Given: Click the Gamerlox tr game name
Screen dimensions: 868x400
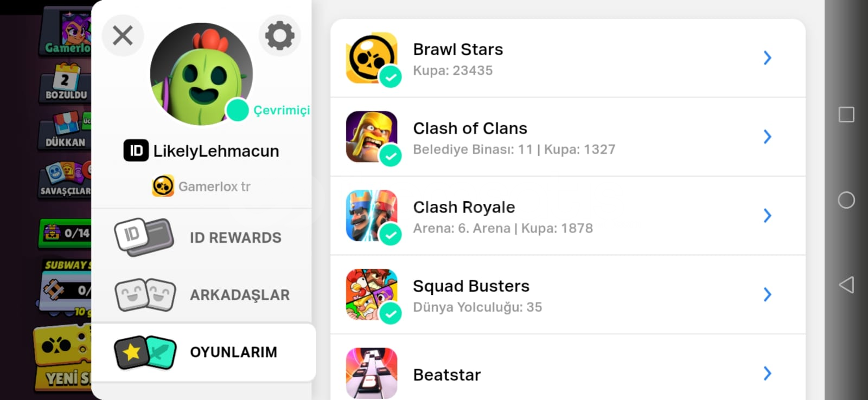Looking at the screenshot, I should click(x=214, y=186).
